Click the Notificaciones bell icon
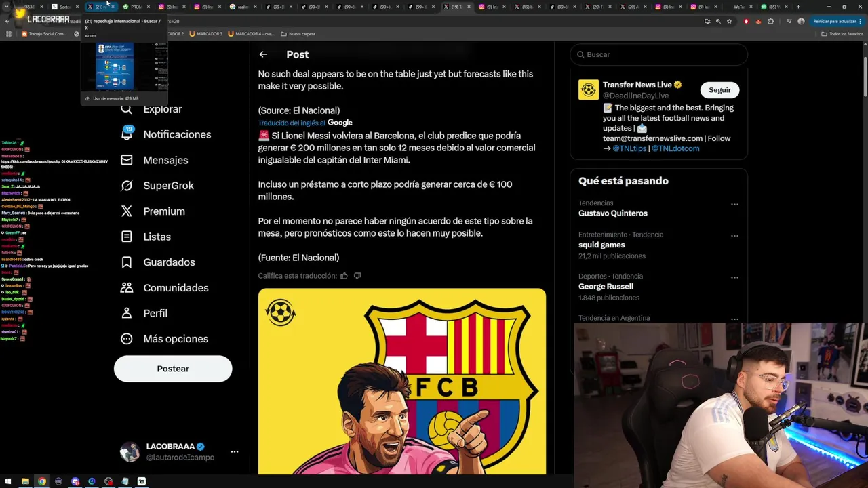 pyautogui.click(x=127, y=134)
